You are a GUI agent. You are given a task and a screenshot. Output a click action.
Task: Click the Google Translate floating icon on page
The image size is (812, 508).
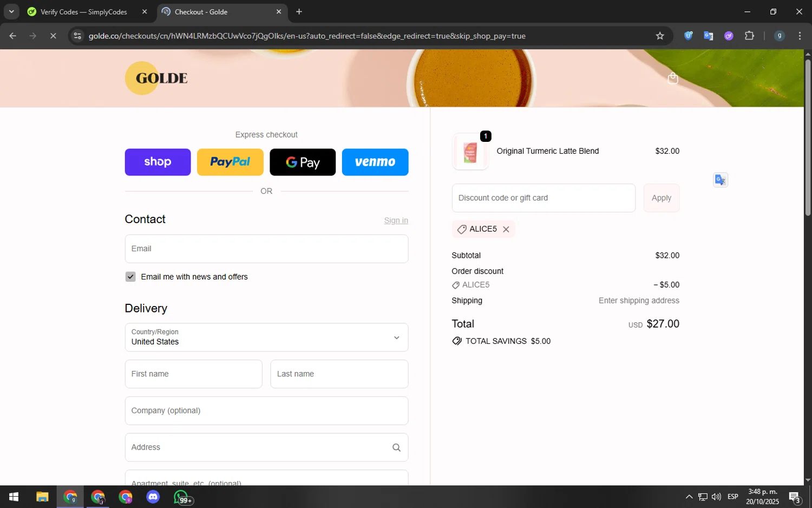coord(720,180)
